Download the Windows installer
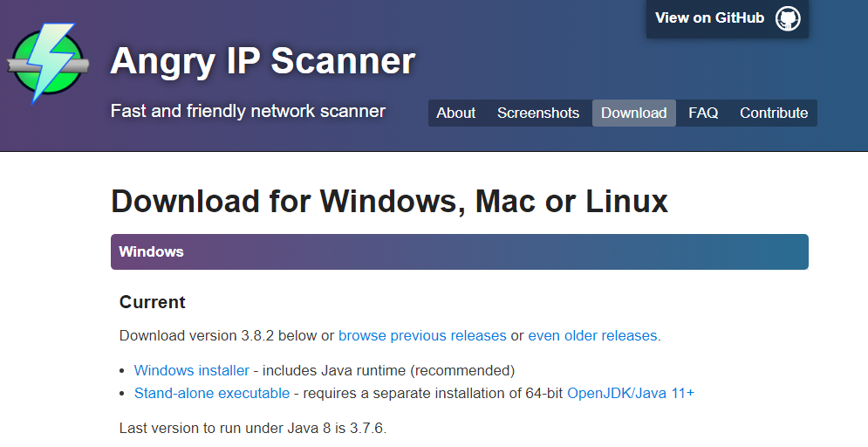This screenshot has height=447, width=868. (192, 370)
